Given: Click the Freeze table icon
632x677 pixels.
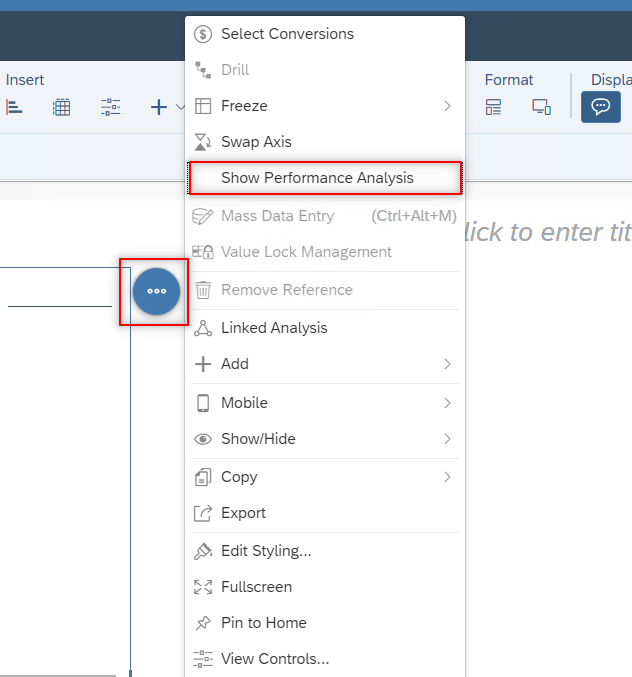Looking at the screenshot, I should tap(203, 106).
